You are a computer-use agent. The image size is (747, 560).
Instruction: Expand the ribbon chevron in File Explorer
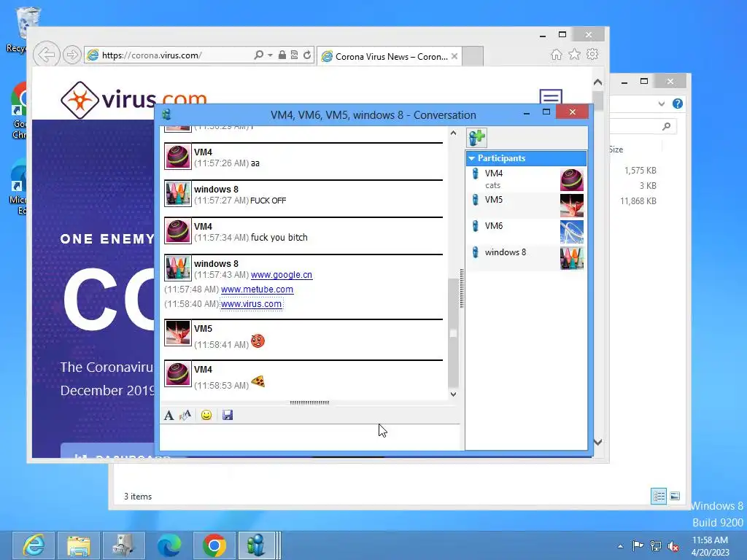(x=661, y=104)
